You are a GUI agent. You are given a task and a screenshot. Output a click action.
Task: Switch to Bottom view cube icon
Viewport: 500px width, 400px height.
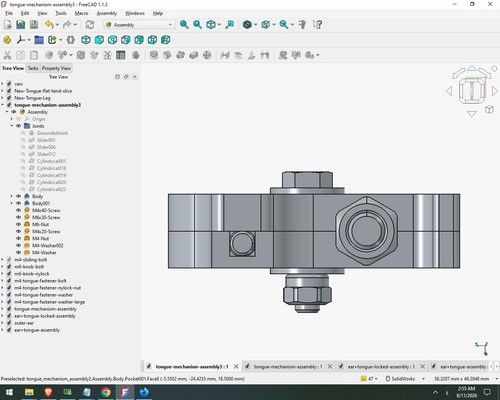pos(152,40)
